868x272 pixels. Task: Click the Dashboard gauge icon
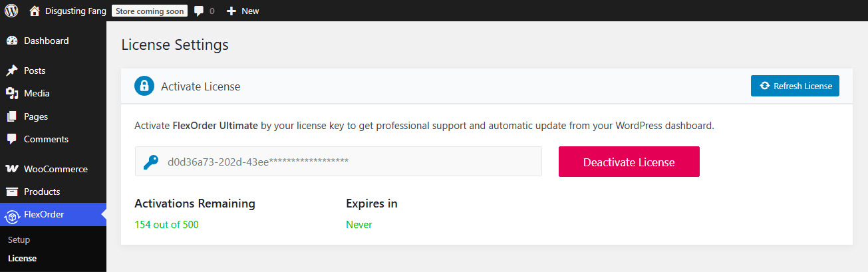point(11,41)
